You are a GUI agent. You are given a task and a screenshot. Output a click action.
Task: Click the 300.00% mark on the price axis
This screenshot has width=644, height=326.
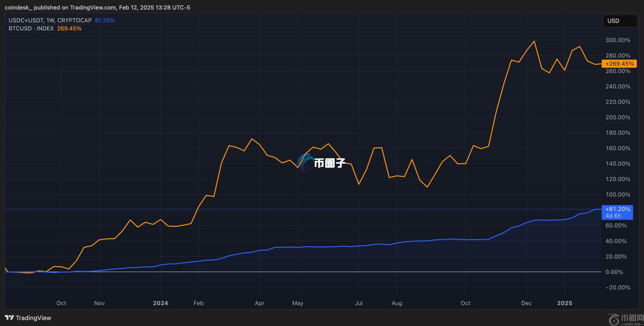[618, 40]
